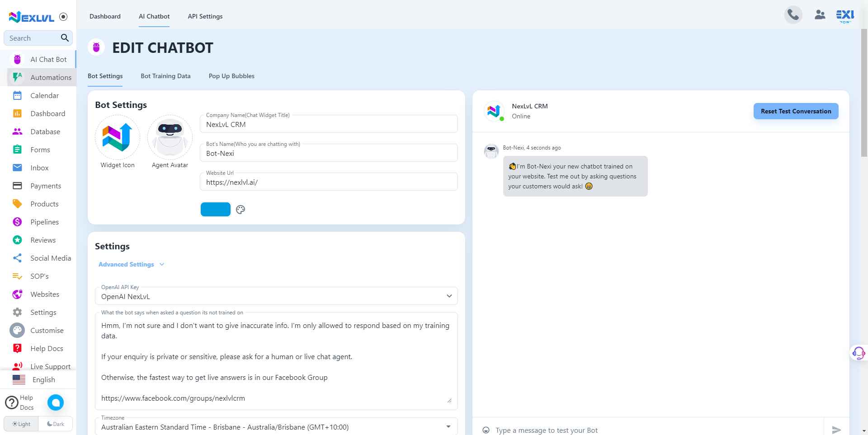Viewport: 868px width, 435px height.
Task: Open the headset support widget icon
Action: (859, 352)
